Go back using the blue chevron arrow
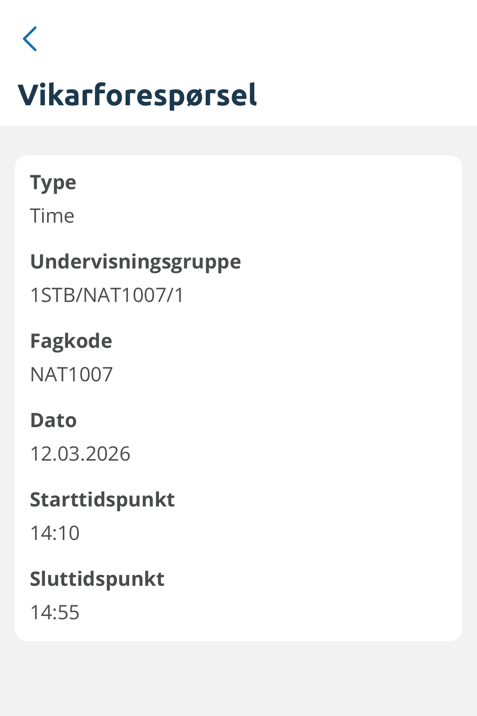Viewport: 477px width, 716px height. pos(30,39)
